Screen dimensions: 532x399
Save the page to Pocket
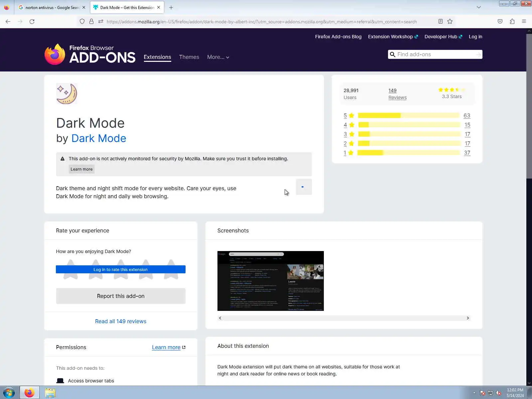pyautogui.click(x=500, y=22)
